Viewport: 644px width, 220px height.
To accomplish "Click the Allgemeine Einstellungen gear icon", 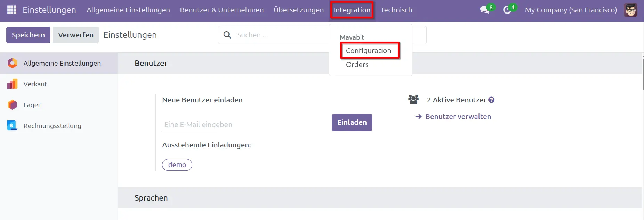I will (x=12, y=63).
